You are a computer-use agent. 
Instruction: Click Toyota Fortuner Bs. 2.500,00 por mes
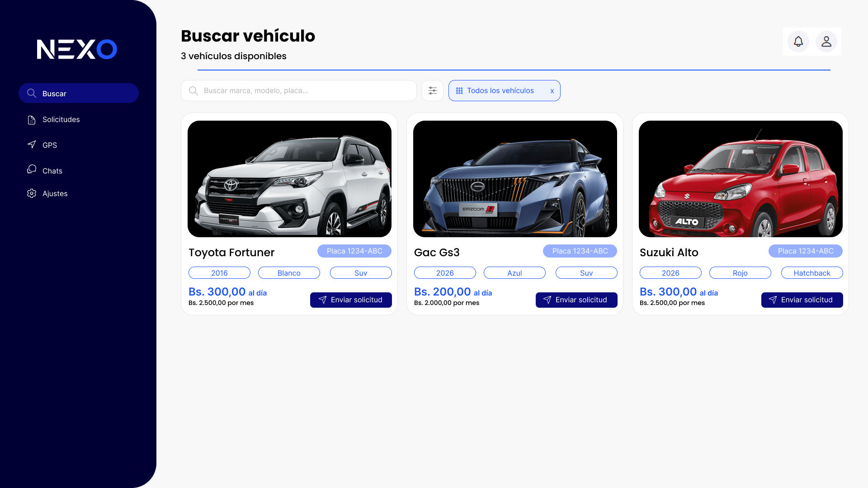pyautogui.click(x=221, y=303)
